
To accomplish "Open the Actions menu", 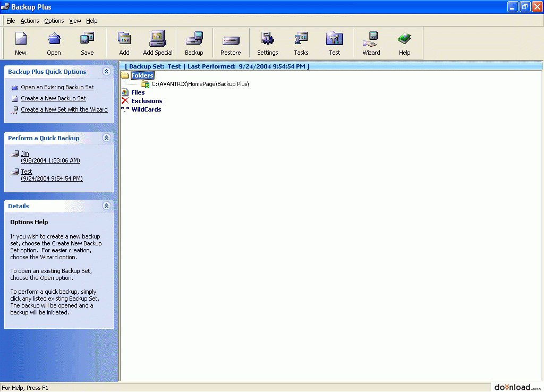I will click(x=30, y=21).
